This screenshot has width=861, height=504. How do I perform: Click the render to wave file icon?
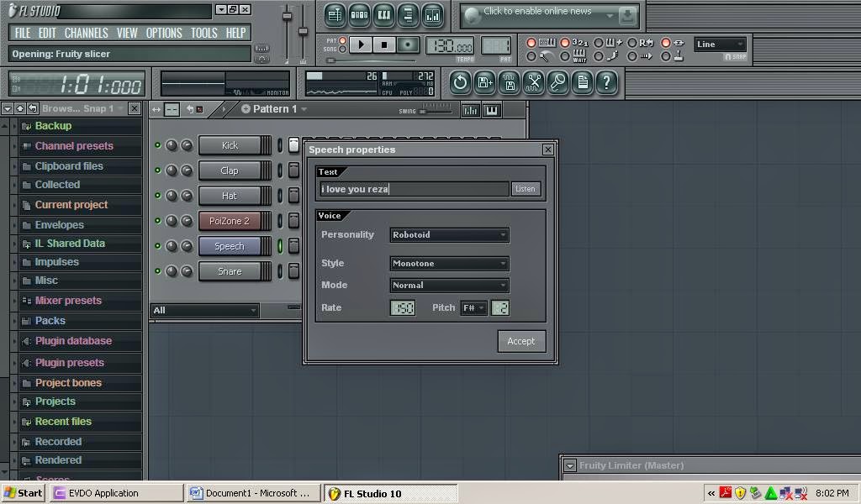tap(510, 83)
